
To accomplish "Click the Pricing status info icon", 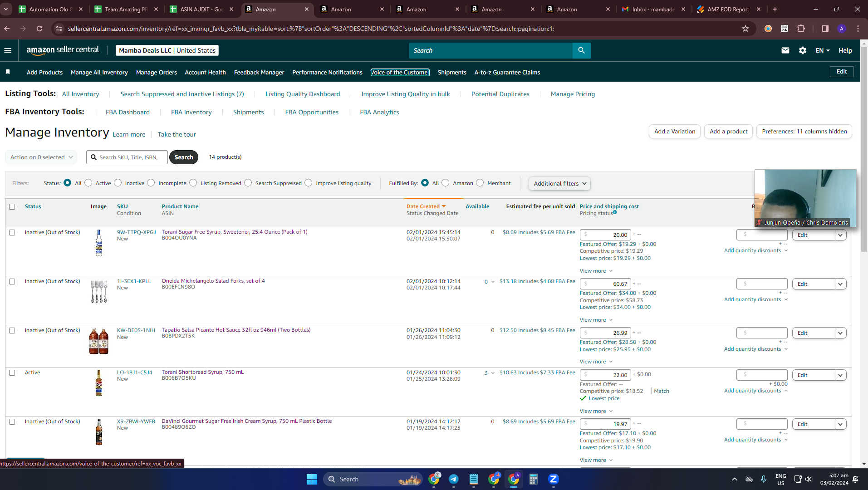I will [x=615, y=212].
